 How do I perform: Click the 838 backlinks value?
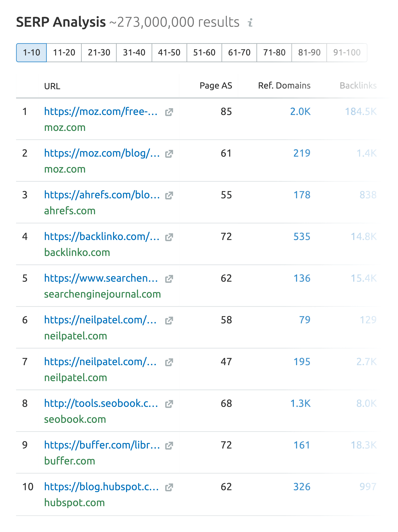pos(368,195)
